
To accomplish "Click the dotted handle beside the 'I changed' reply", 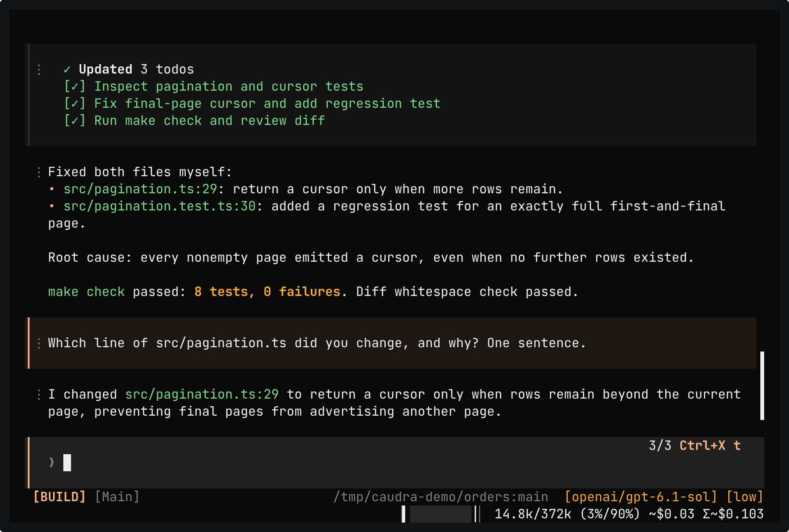I will 39,394.
